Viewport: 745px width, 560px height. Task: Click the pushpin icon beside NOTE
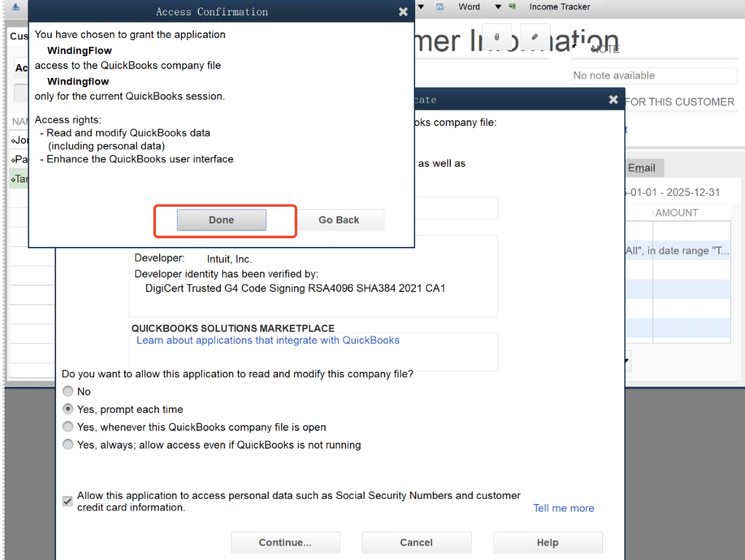(x=575, y=46)
